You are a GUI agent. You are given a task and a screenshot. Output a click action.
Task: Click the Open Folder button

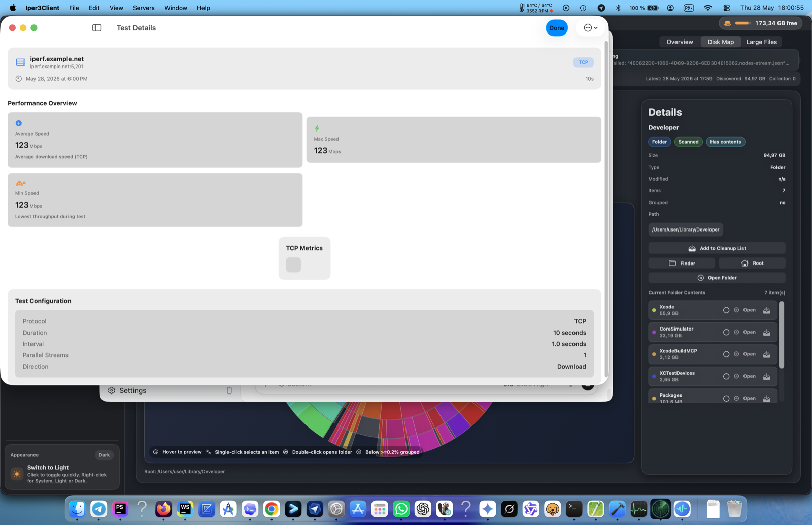coord(717,278)
